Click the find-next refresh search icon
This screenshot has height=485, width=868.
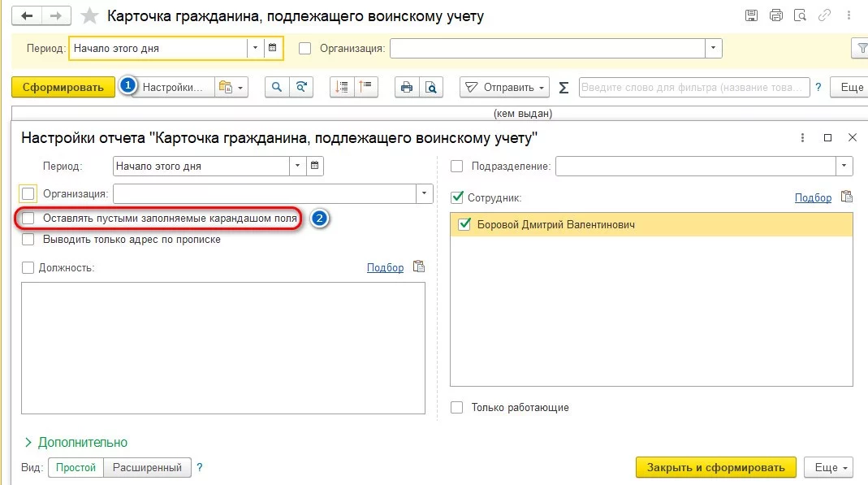pyautogui.click(x=301, y=88)
